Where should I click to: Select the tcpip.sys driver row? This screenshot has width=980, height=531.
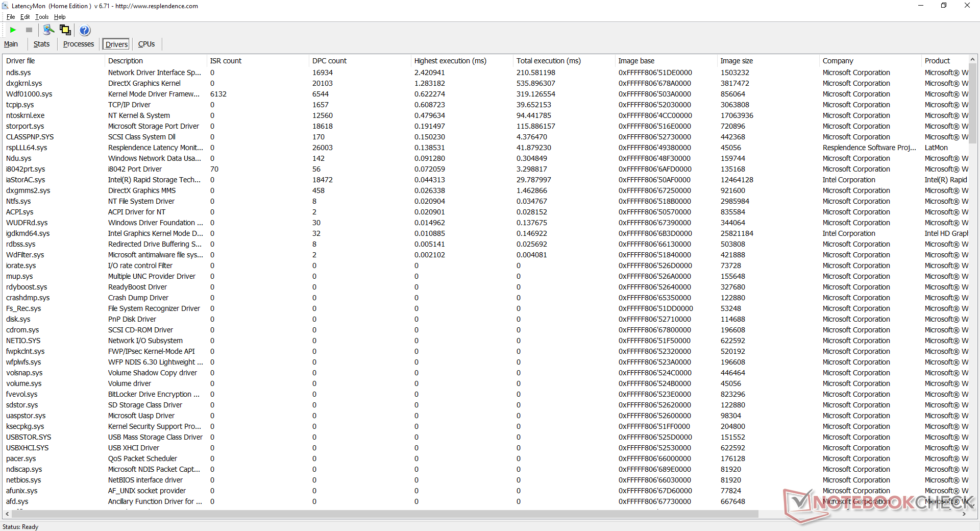point(485,105)
